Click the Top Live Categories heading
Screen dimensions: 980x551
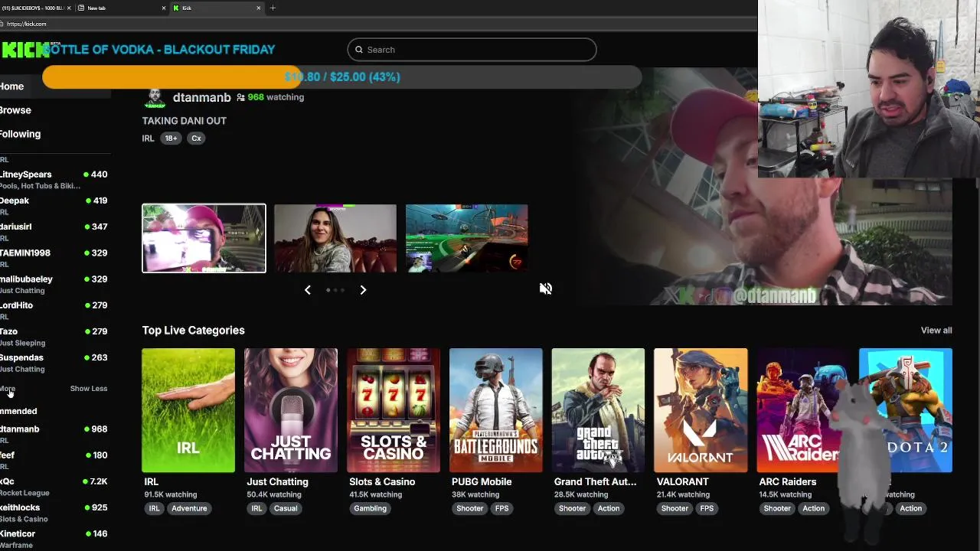point(193,331)
